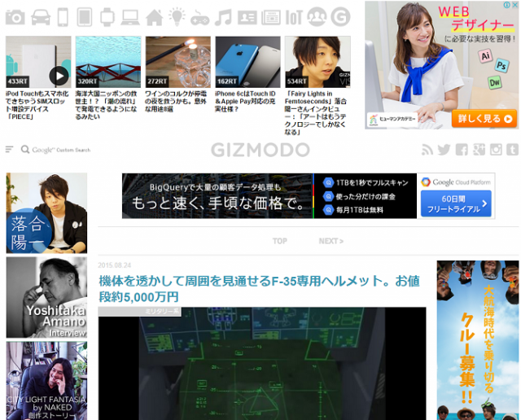Open the クルー募集 vertical ad banner
This screenshot has width=521, height=420.
478,340
